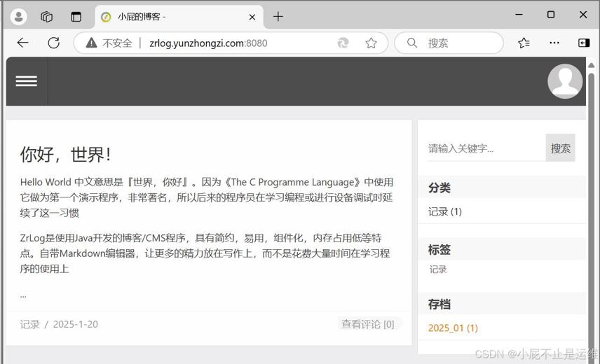Viewport: 600px width, 364px height.
Task: Click the scrollbar up arrow
Action: [x=591, y=65]
